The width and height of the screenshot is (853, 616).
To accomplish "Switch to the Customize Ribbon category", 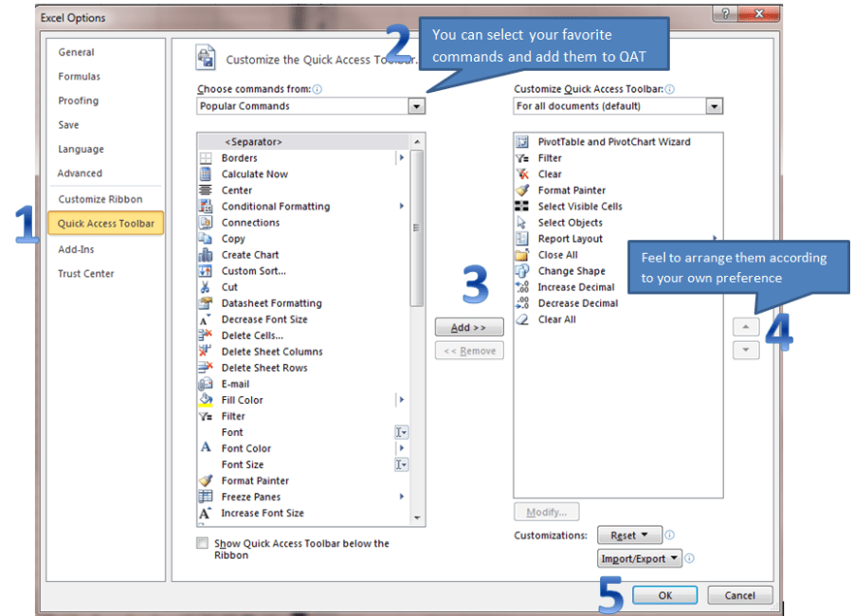I will 100,199.
